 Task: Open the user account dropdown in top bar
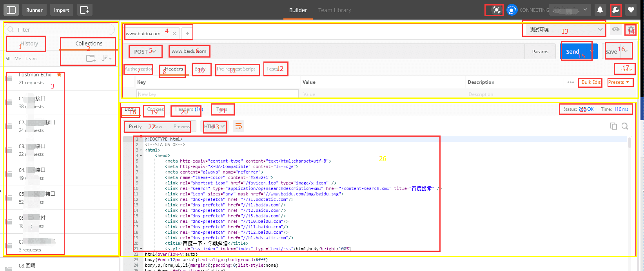(x=570, y=10)
